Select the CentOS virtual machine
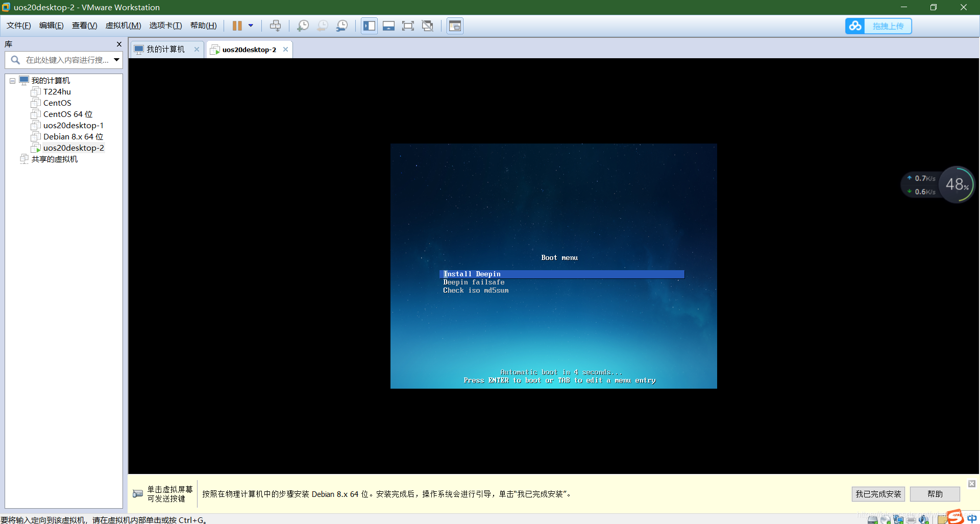The width and height of the screenshot is (980, 524). pyautogui.click(x=57, y=103)
